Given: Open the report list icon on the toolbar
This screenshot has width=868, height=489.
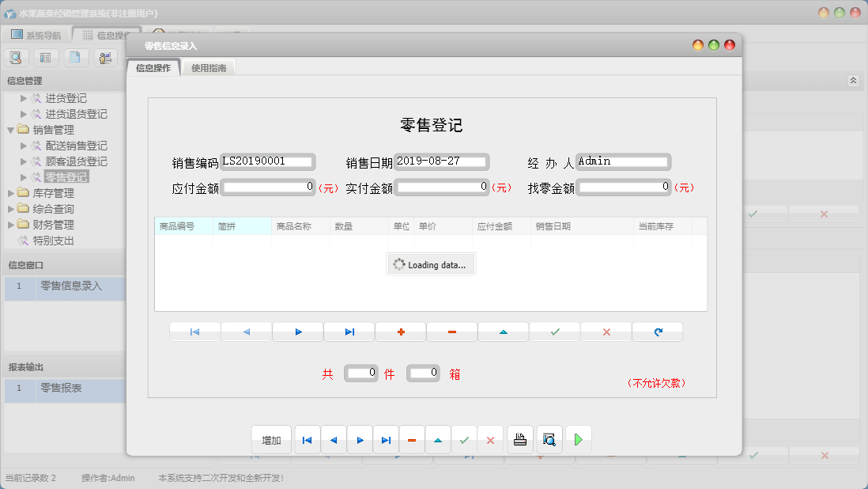Looking at the screenshot, I should [x=45, y=57].
